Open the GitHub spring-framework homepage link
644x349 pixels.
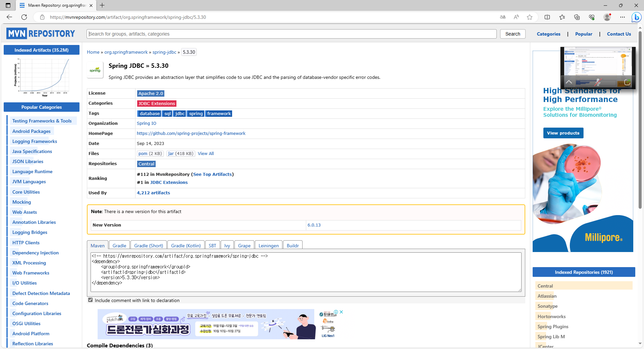191,134
